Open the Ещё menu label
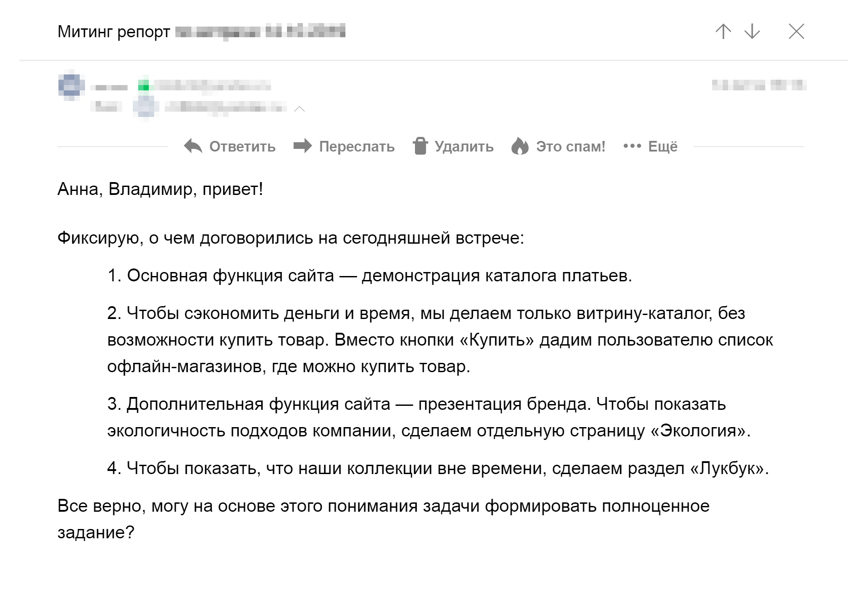 tap(663, 147)
